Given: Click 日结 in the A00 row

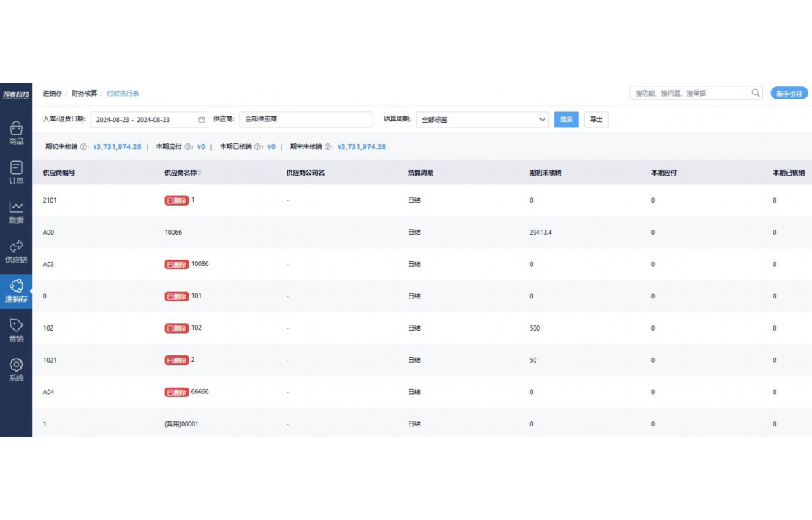Looking at the screenshot, I should click(x=414, y=233).
